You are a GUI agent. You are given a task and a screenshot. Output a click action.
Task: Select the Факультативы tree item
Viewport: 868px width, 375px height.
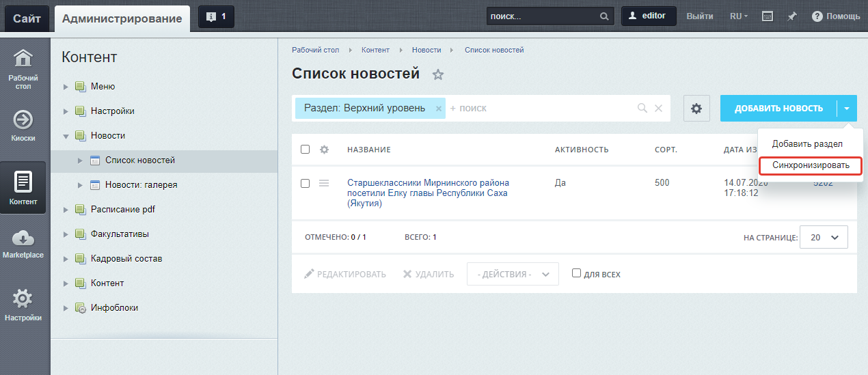(120, 234)
